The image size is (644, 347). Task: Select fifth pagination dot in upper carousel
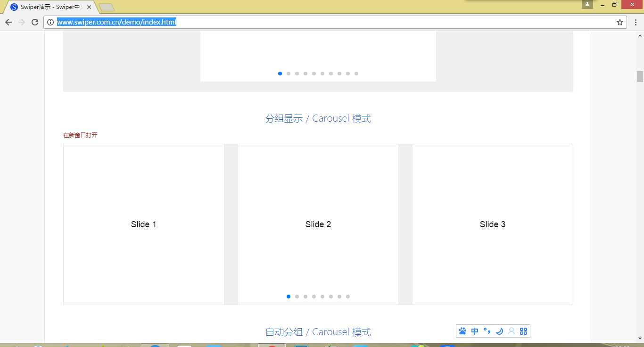314,74
